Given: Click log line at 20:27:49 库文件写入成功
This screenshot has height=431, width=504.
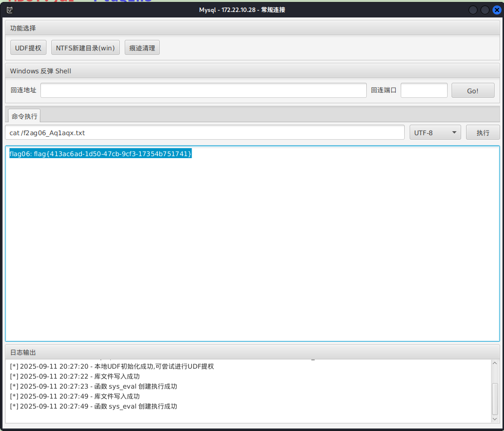Looking at the screenshot, I should tap(74, 396).
